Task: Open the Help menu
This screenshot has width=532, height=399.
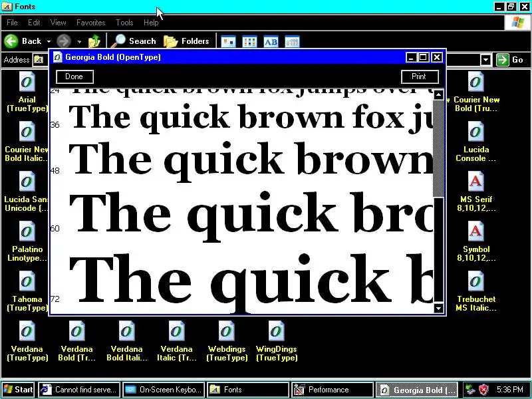Action: (x=151, y=23)
